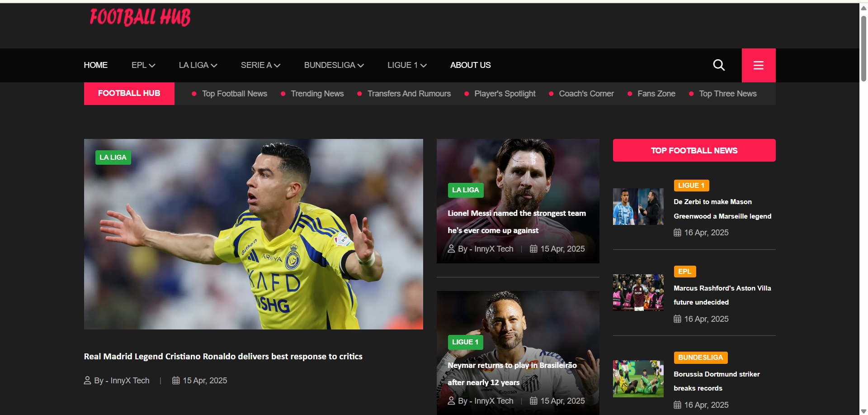The width and height of the screenshot is (868, 415).
Task: Click the LIGUE 1 badge on Neymar card
Action: click(465, 342)
